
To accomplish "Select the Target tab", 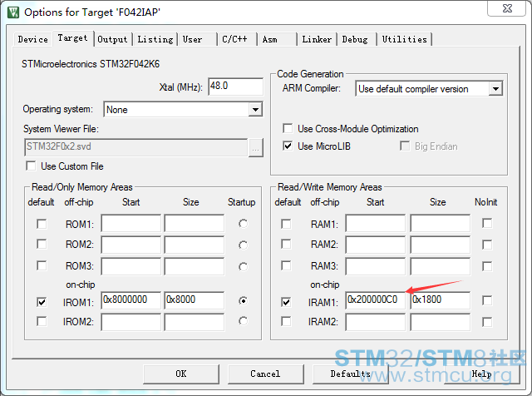I will click(x=72, y=38).
